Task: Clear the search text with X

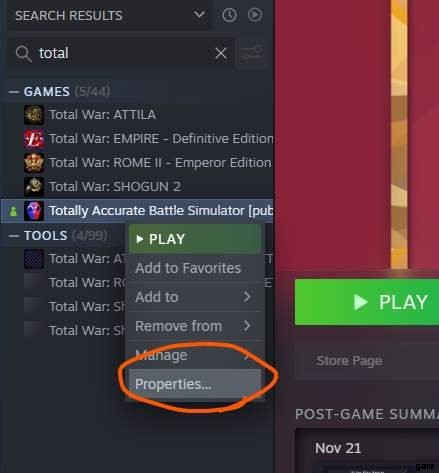Action: pos(221,53)
